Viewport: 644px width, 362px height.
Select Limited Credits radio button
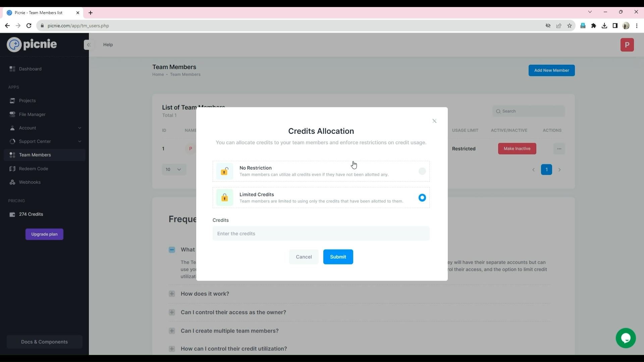(x=422, y=197)
